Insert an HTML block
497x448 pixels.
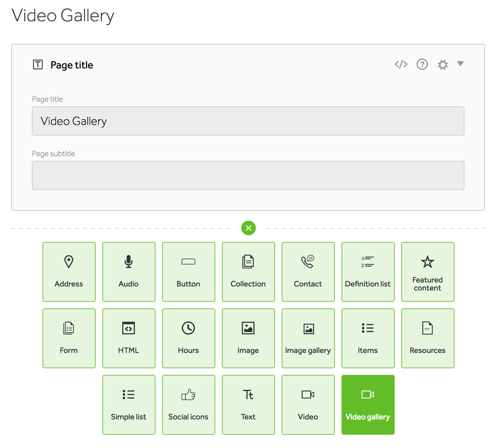click(x=129, y=338)
